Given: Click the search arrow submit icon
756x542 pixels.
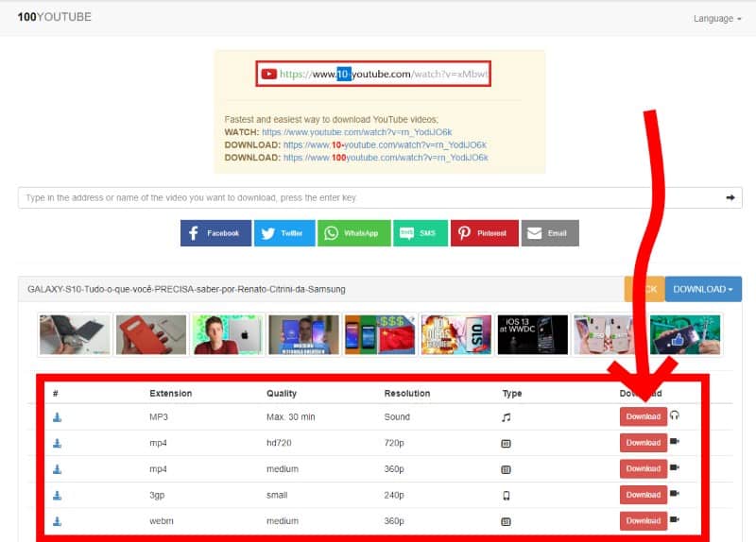Looking at the screenshot, I should click(730, 197).
